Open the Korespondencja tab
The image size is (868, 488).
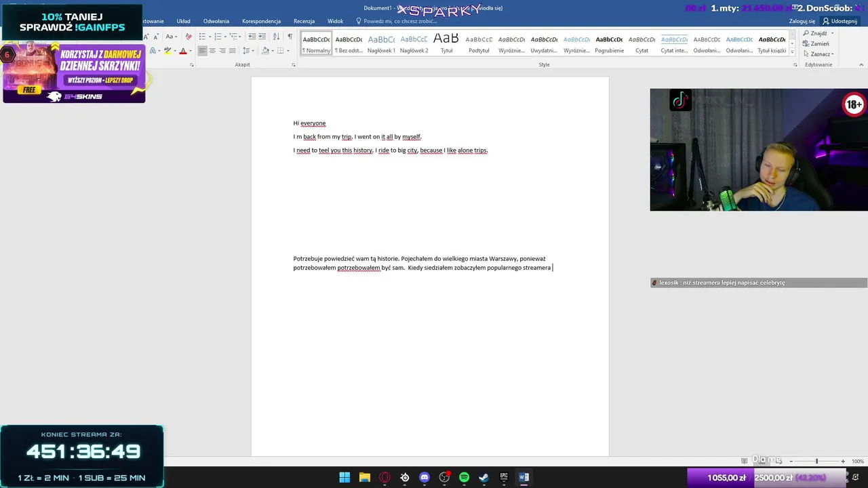261,21
